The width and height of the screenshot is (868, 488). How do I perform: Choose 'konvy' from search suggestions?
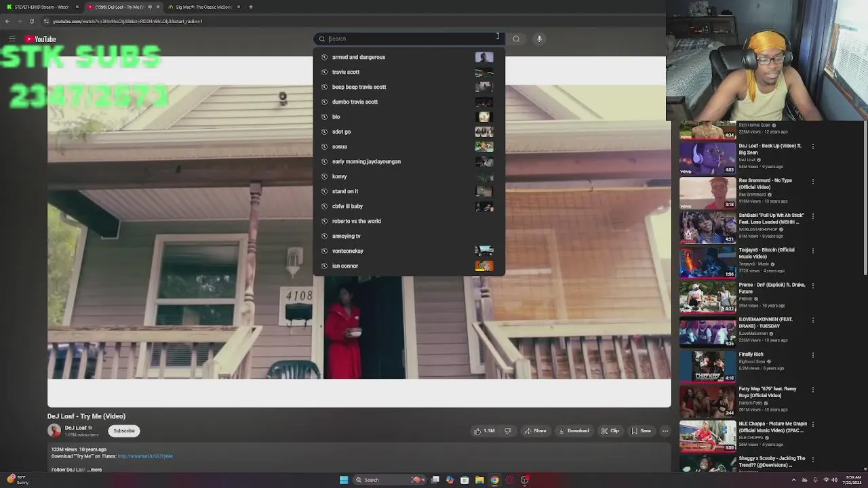(x=409, y=176)
